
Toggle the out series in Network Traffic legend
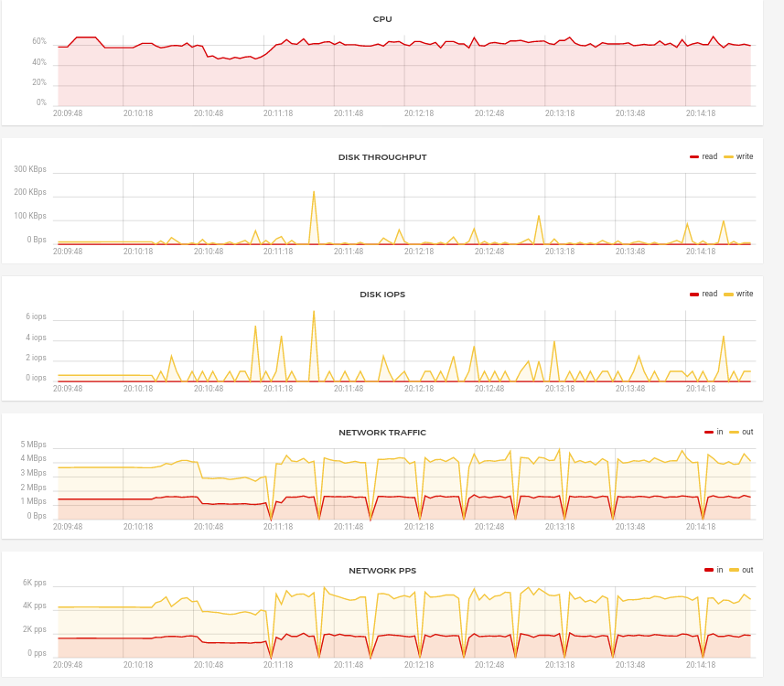pos(742,432)
